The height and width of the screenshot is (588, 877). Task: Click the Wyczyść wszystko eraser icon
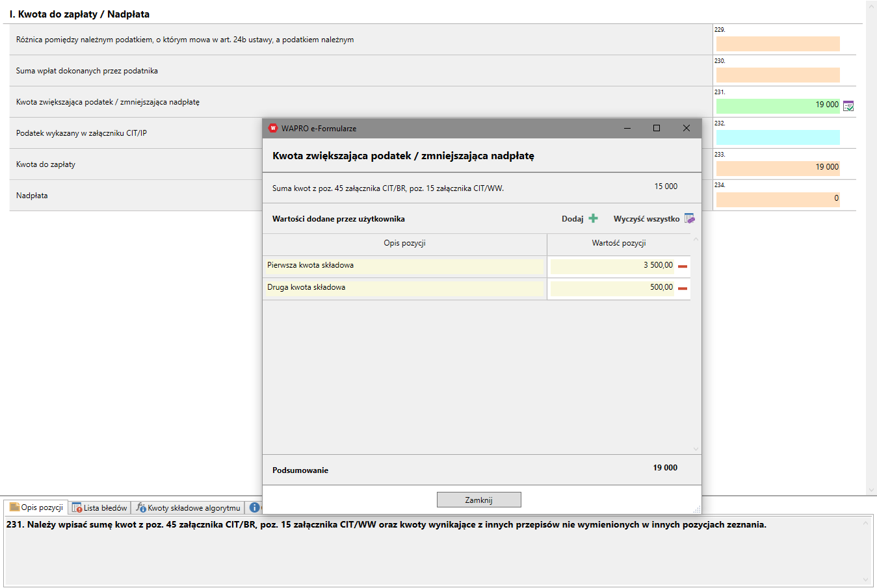tap(689, 219)
